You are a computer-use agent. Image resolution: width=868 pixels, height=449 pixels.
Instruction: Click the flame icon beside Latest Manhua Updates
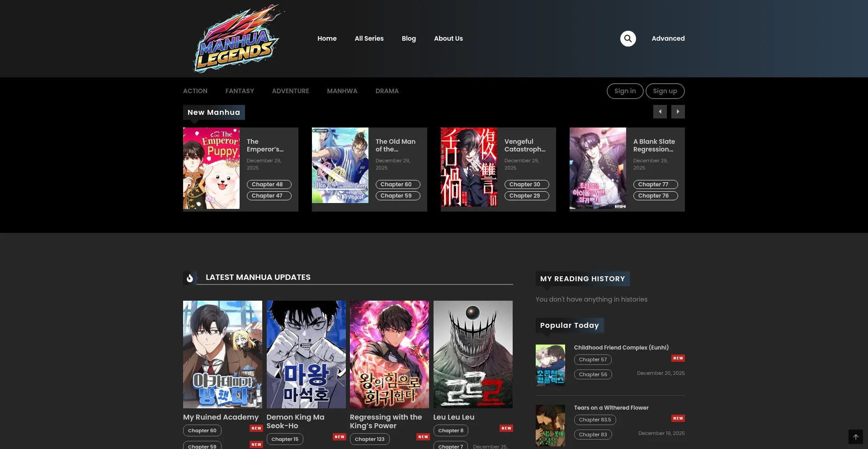click(190, 278)
